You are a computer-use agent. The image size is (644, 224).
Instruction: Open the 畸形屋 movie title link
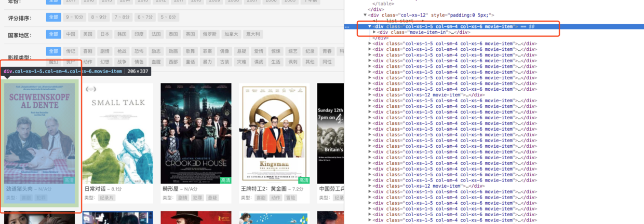(x=170, y=189)
